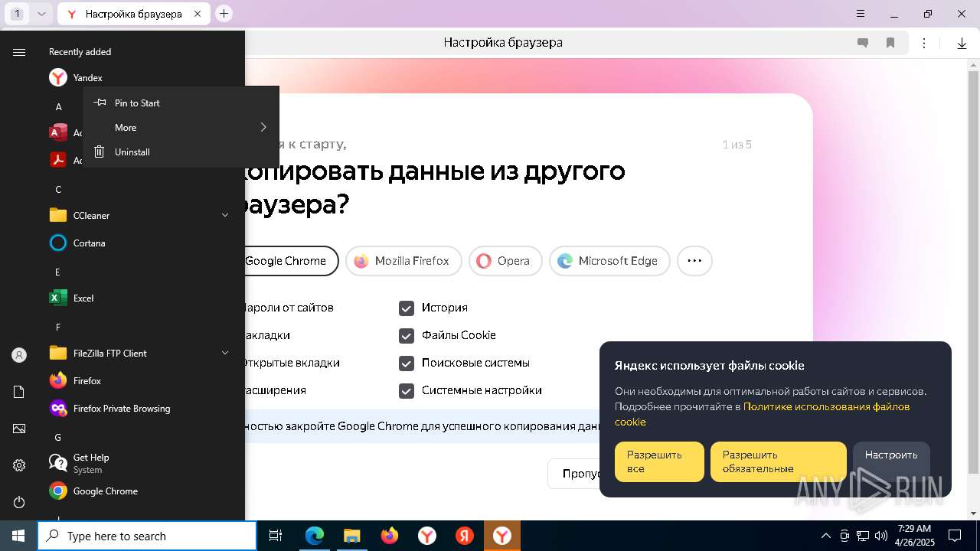Open the browser main menu icon

click(861, 14)
